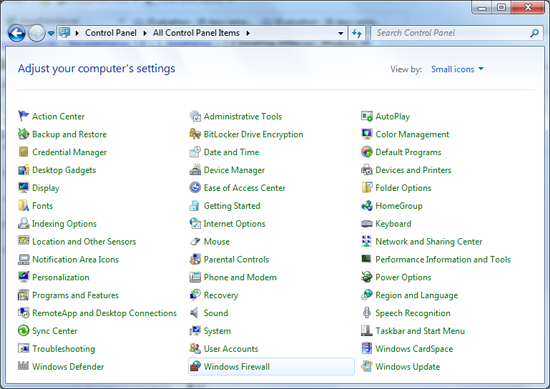Open the address bar history dropdown arrow
550x389 pixels.
(x=341, y=33)
